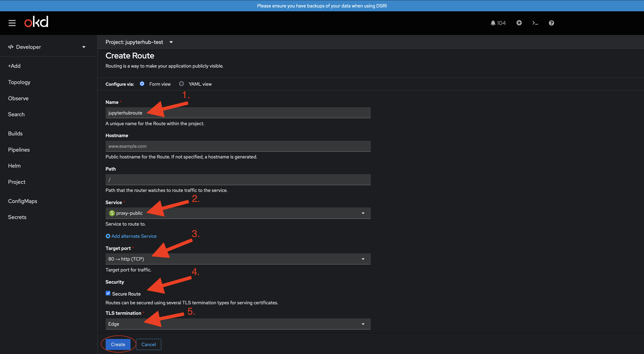644x354 pixels.
Task: Open the Service proxy-public dropdown
Action: point(238,213)
